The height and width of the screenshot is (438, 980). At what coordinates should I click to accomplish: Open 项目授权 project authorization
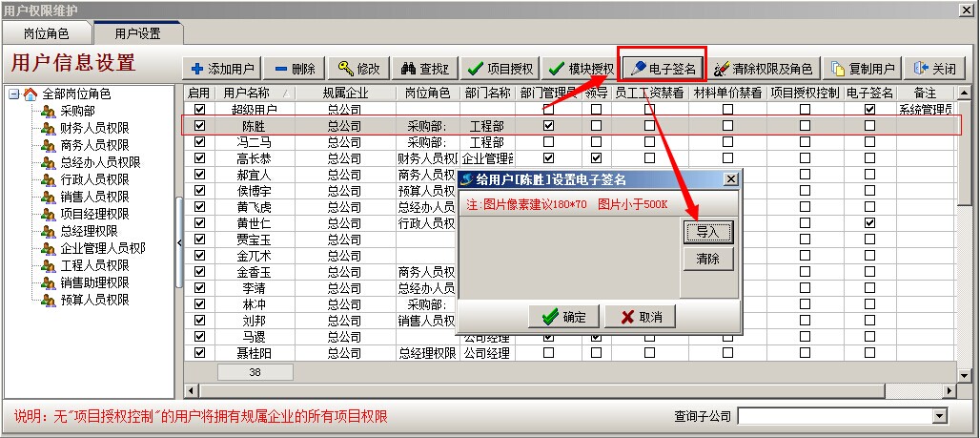coord(500,69)
